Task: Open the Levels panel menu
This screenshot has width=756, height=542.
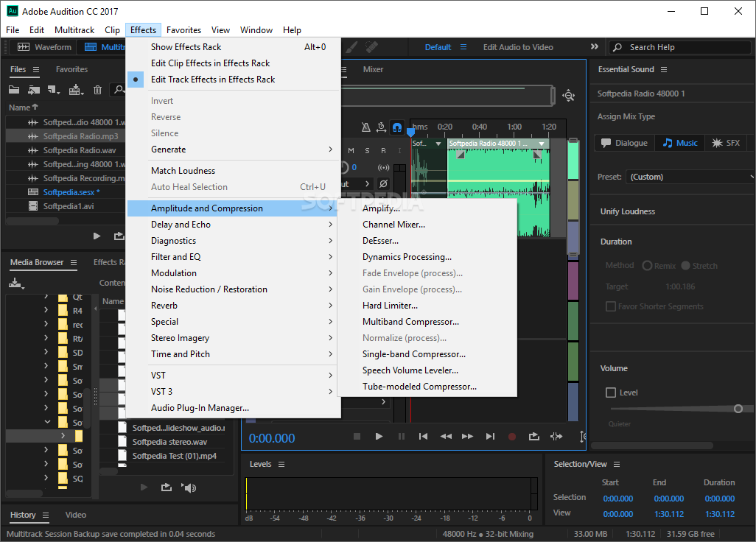Action: coord(281,465)
